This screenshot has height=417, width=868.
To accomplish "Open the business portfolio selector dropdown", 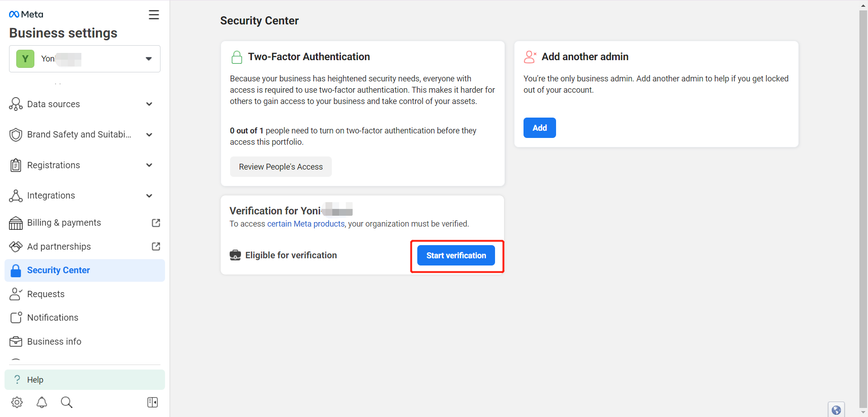I will click(x=85, y=59).
